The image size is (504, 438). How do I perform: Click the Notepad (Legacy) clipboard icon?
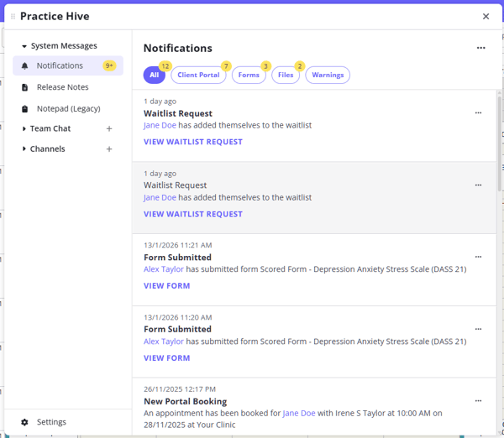[24, 109]
